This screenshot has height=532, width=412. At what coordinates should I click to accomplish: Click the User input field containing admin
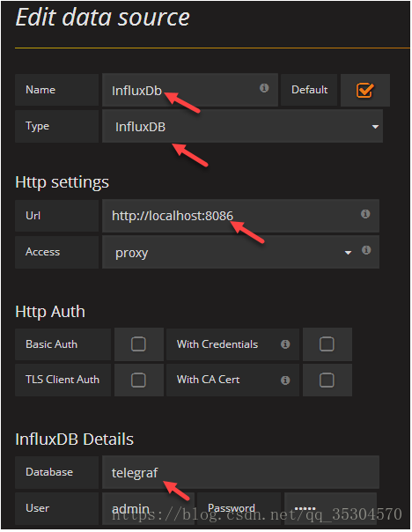tap(148, 508)
